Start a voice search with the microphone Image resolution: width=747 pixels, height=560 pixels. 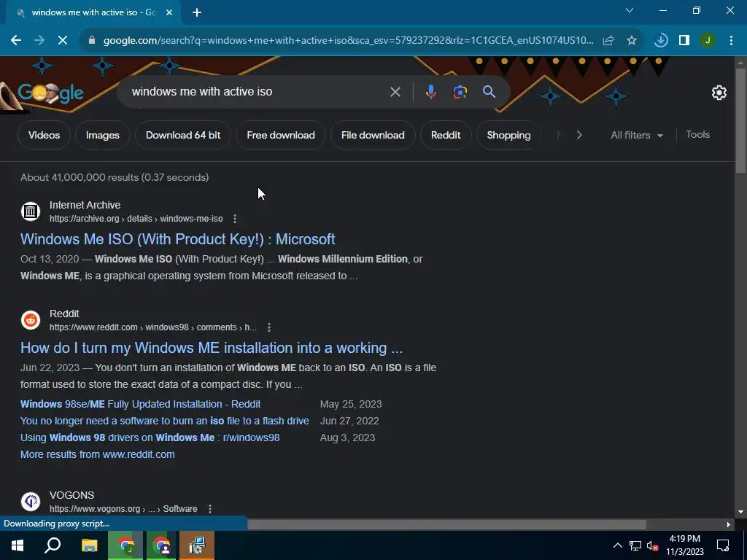[x=430, y=92]
